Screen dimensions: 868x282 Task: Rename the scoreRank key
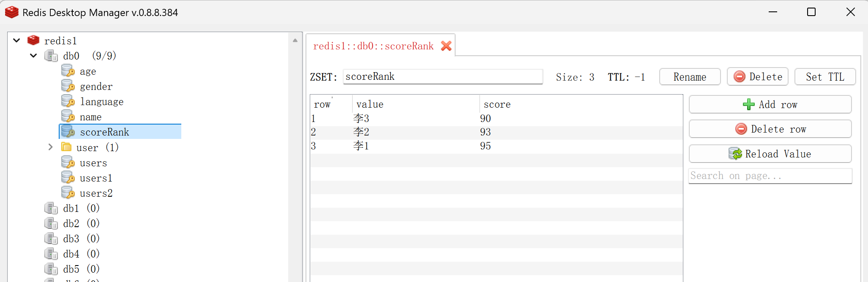pos(690,77)
